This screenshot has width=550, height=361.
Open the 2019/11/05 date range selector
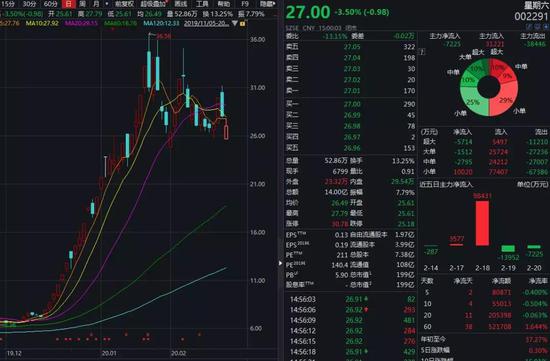(x=207, y=23)
